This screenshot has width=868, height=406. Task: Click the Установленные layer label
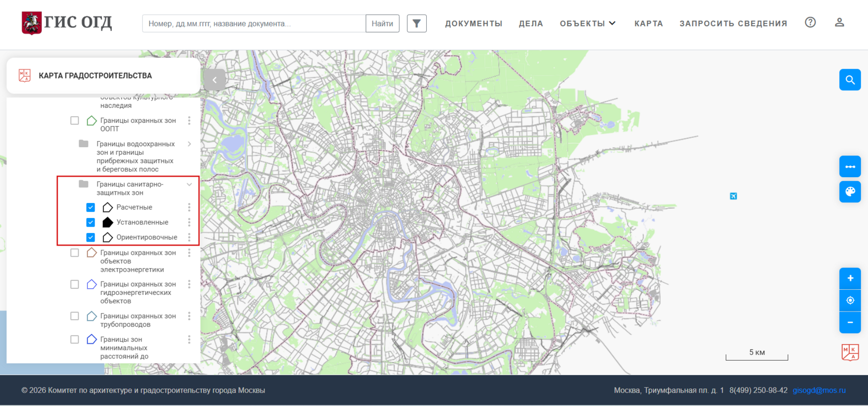coord(143,222)
